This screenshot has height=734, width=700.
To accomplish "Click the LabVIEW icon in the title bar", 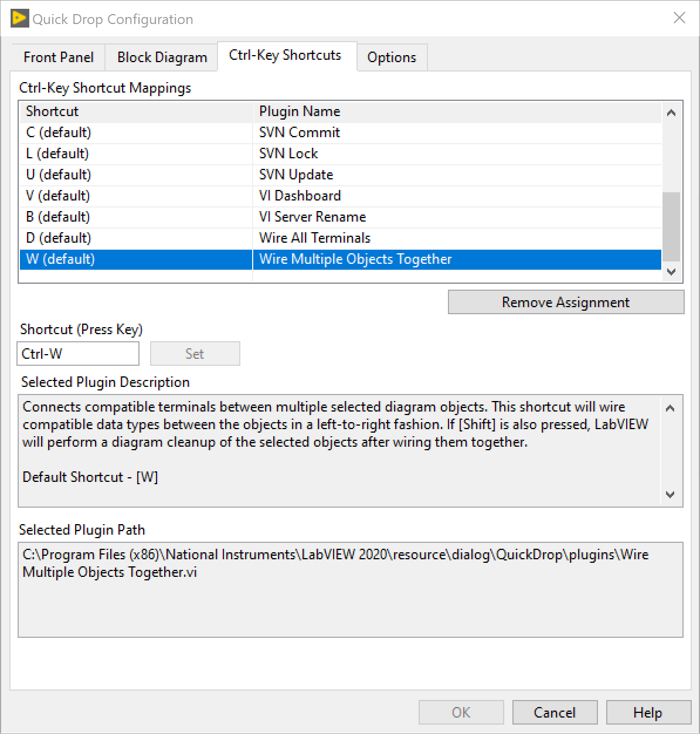I will click(x=18, y=18).
